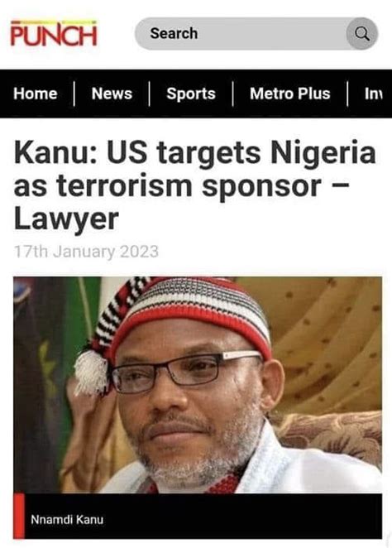Image resolution: width=392 pixels, height=548 pixels.
Task: Open the Home menu item
Action: click(x=36, y=94)
